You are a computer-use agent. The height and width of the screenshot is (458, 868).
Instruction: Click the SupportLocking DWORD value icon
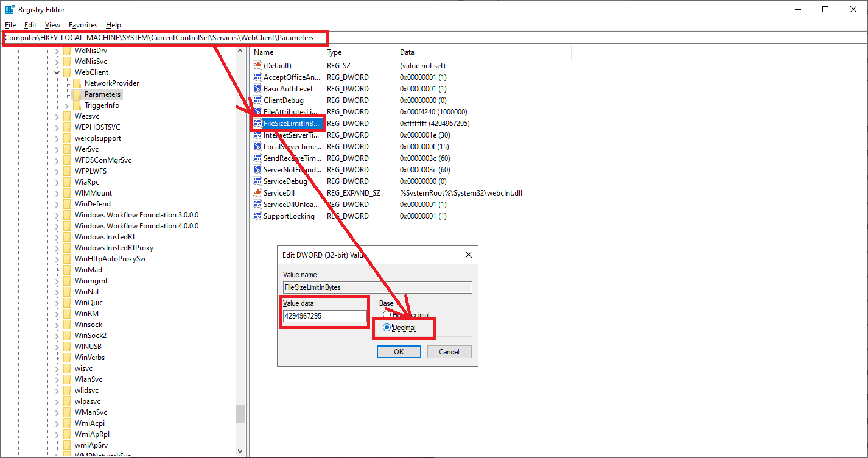tap(257, 216)
